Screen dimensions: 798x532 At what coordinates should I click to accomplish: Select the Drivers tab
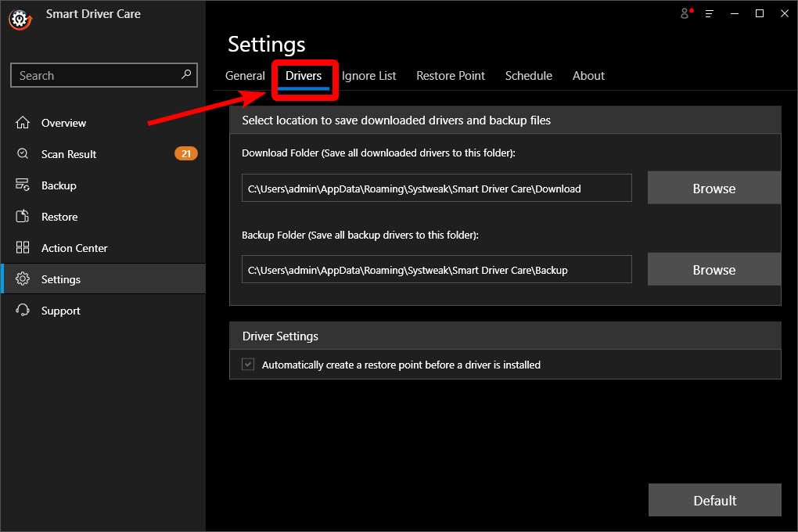[304, 76]
